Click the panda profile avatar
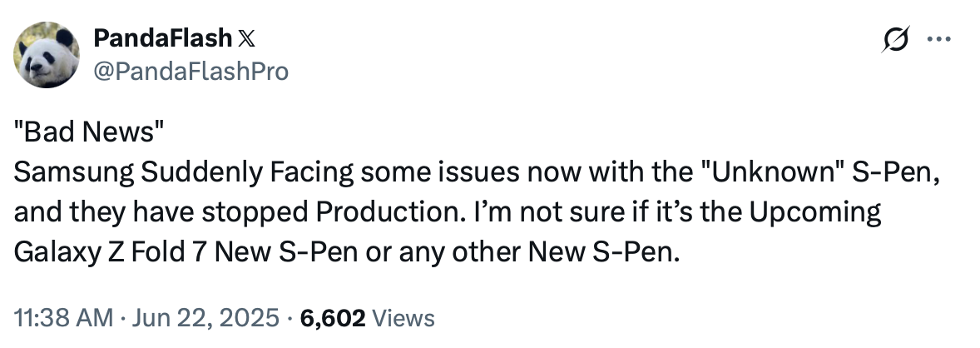980x348 pixels. pos(46,54)
